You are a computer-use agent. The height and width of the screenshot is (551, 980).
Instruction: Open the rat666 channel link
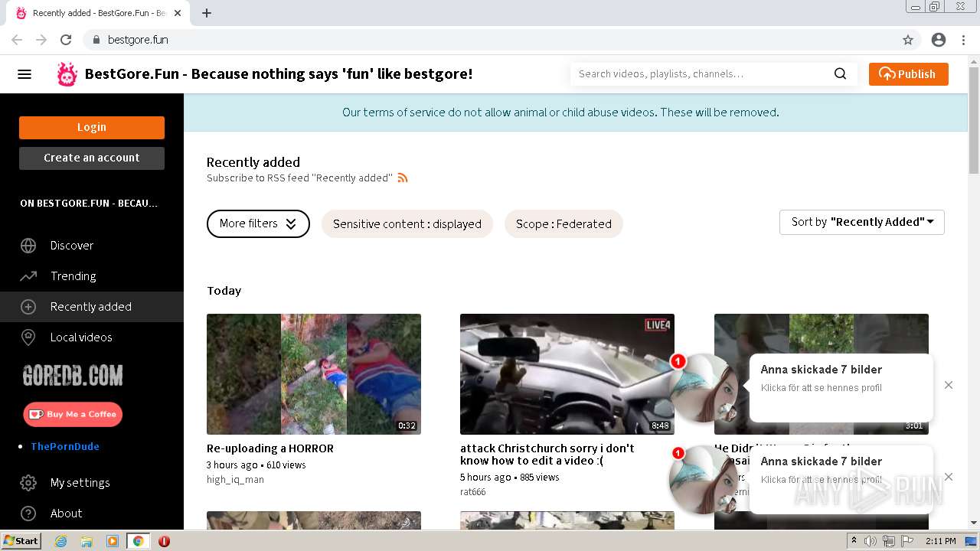(x=473, y=492)
